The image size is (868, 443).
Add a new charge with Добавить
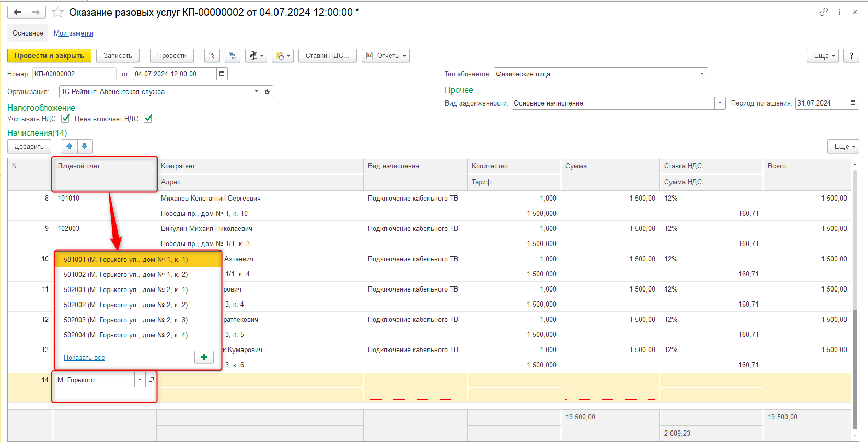(29, 146)
